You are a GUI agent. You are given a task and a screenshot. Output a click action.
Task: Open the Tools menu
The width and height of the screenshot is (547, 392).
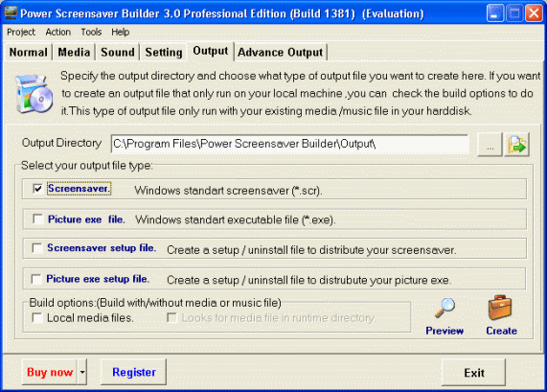coord(91,33)
